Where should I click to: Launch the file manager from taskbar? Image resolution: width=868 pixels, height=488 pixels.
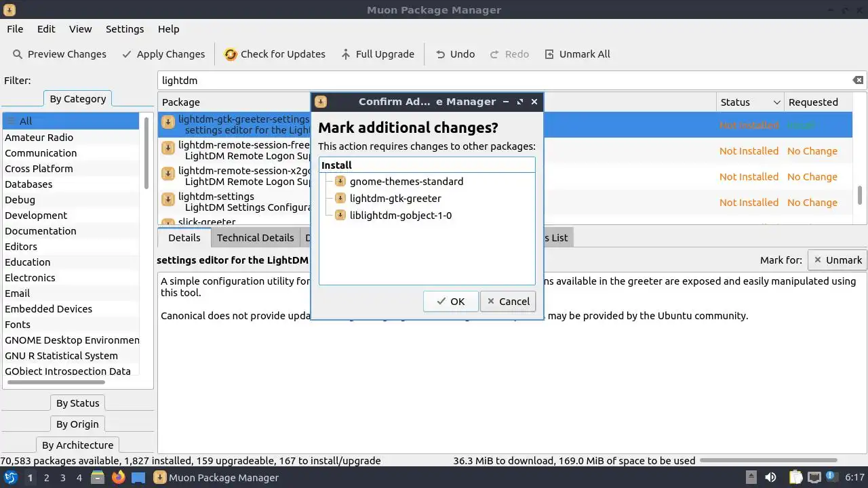98,478
